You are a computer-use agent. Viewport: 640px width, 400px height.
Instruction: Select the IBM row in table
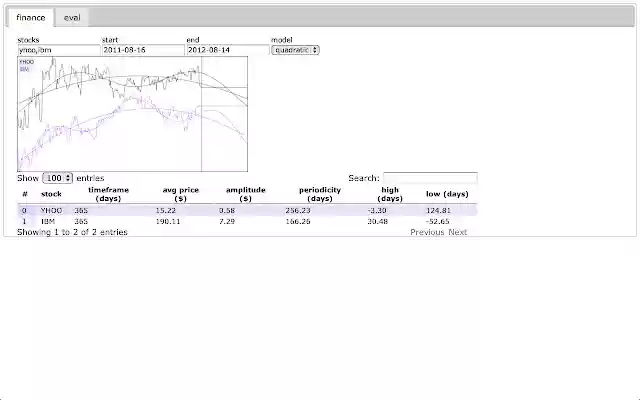pos(48,221)
